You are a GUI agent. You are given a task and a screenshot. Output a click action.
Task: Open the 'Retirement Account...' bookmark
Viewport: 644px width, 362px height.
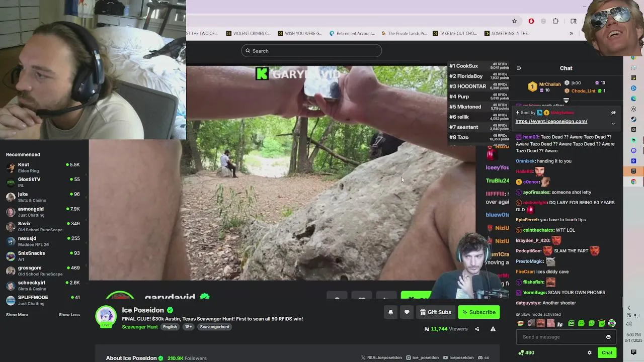[352, 34]
